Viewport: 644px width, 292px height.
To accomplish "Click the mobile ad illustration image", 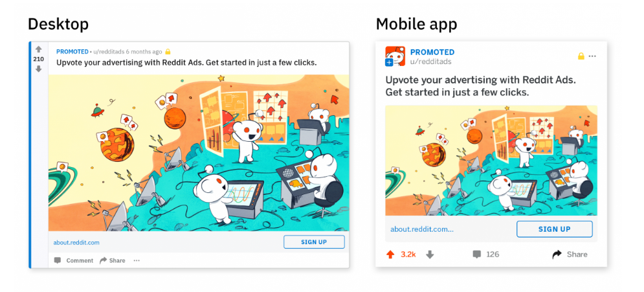I will point(491,161).
